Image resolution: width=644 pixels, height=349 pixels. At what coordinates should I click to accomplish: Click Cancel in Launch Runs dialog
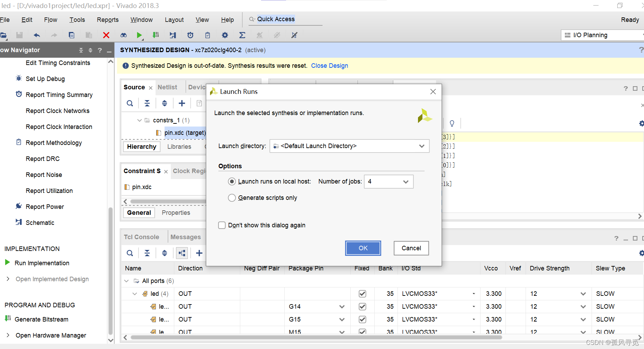411,248
